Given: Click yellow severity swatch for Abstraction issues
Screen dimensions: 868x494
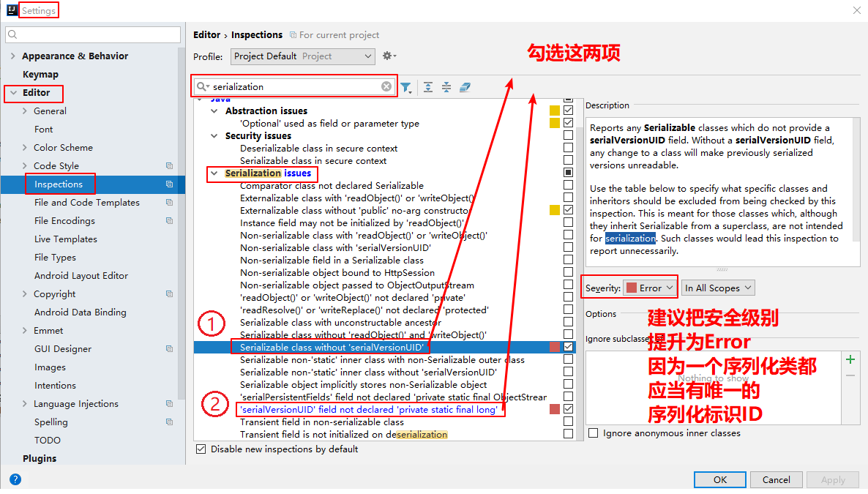Looking at the screenshot, I should (554, 111).
